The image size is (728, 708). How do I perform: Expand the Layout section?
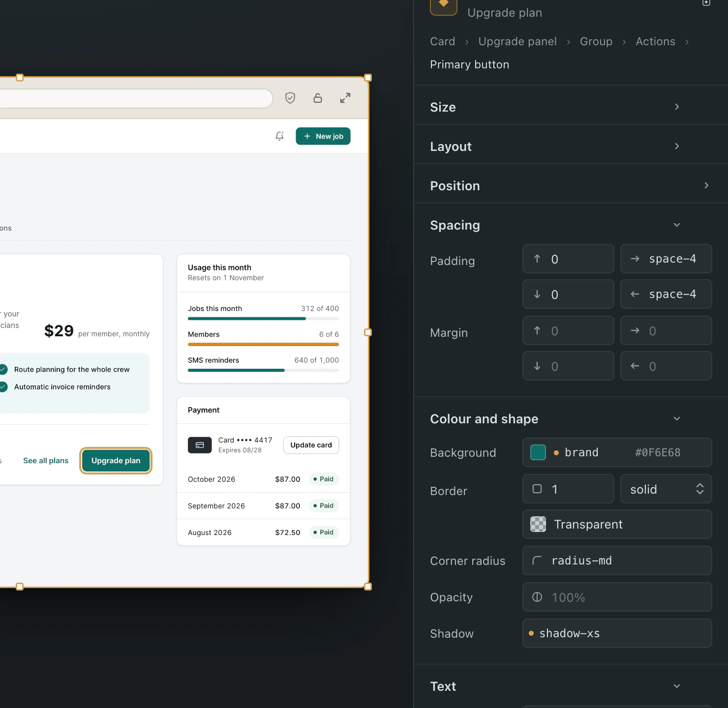(x=677, y=146)
